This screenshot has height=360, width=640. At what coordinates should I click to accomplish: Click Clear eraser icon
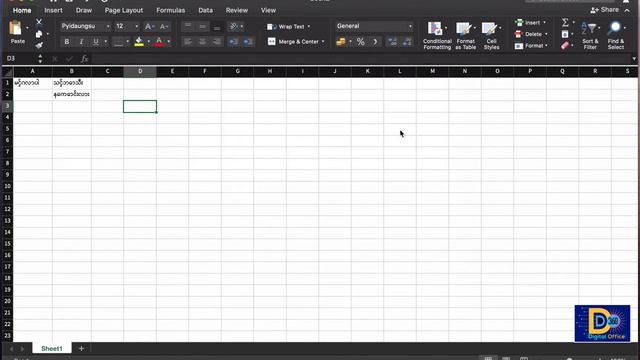(x=565, y=45)
